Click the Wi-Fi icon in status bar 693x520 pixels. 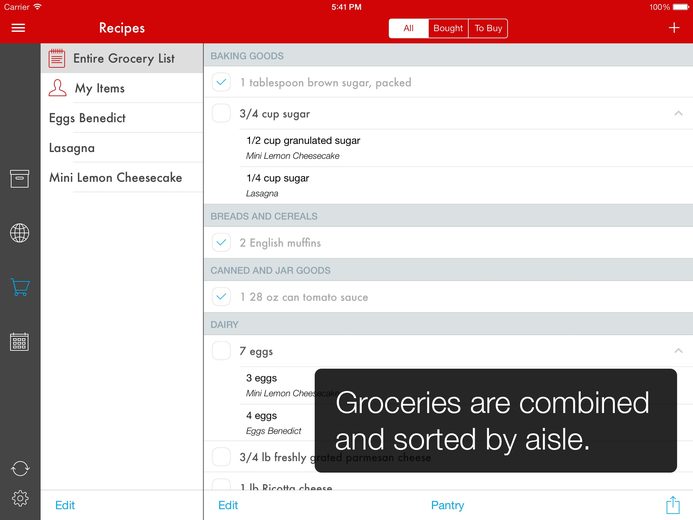tap(38, 7)
